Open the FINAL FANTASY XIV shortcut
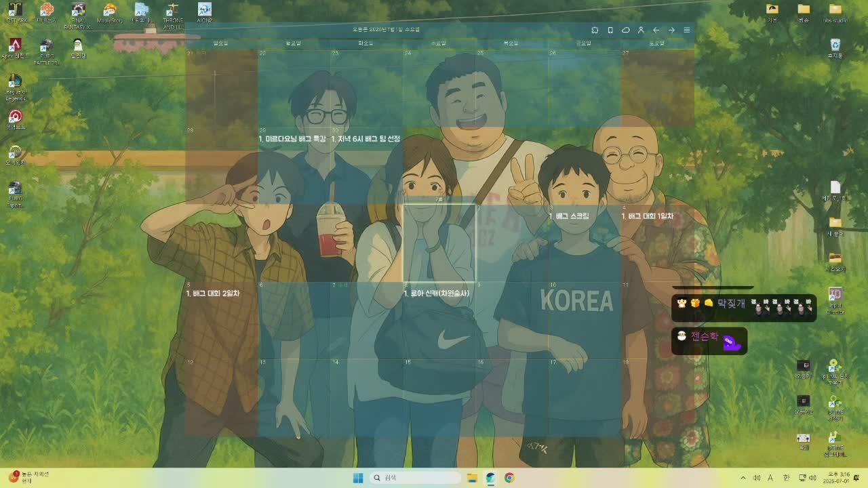Image resolution: width=868 pixels, height=488 pixels. coord(78,16)
